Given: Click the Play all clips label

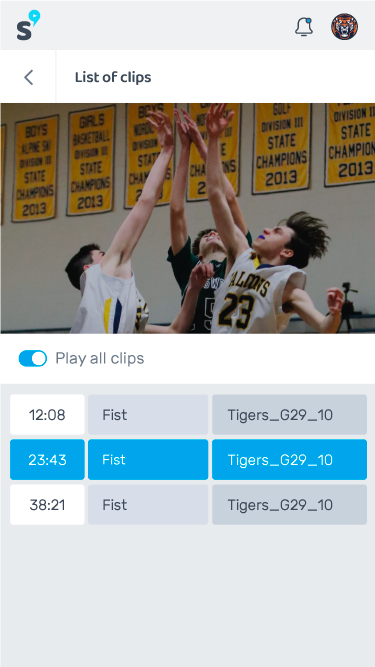Looking at the screenshot, I should [100, 358].
